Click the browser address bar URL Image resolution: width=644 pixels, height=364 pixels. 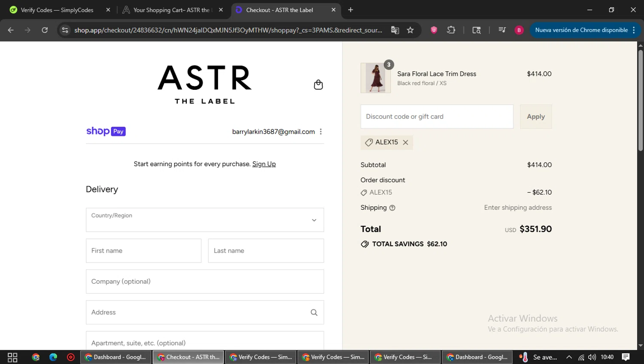point(228,30)
